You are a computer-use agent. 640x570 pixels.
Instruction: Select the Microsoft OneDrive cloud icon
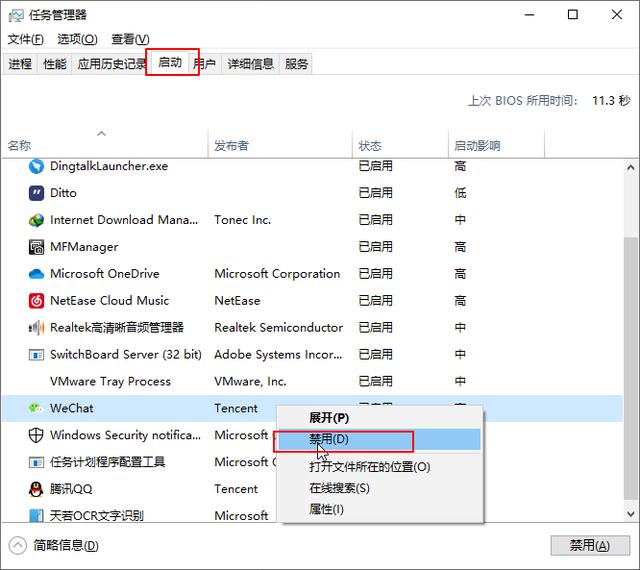(36, 274)
